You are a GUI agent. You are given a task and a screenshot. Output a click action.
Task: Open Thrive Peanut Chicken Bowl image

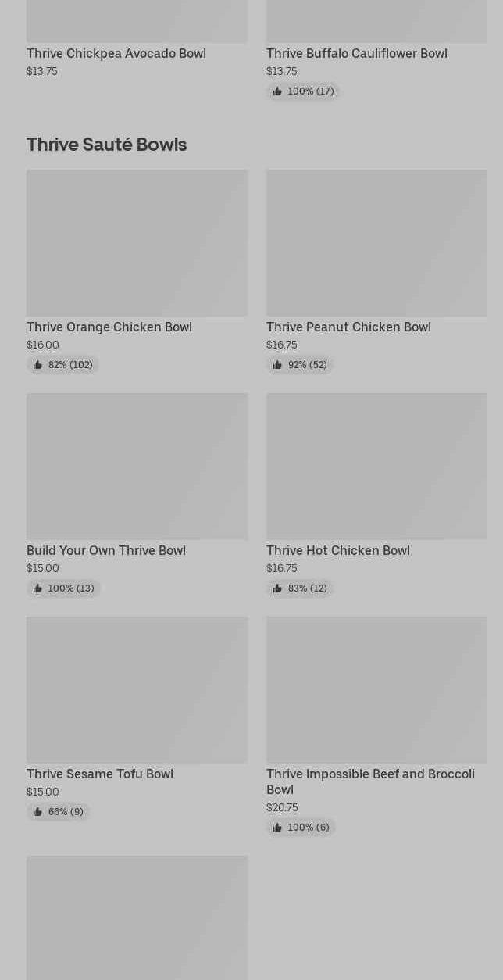click(x=376, y=243)
